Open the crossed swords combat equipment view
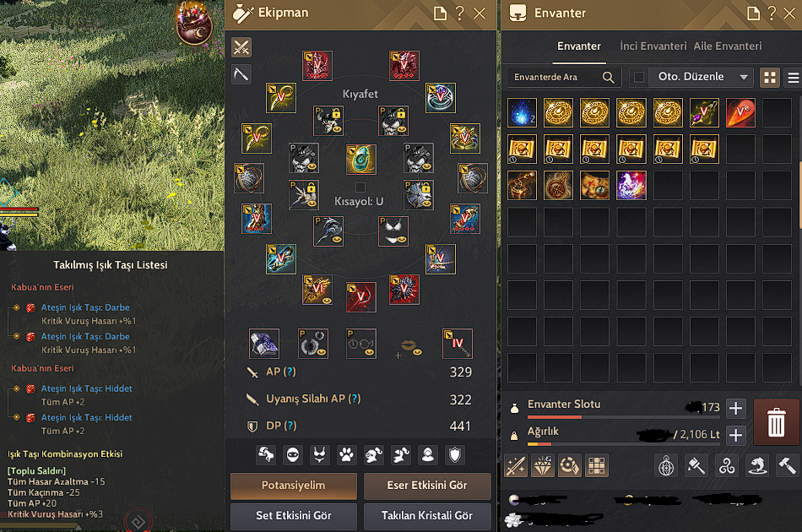This screenshot has width=802, height=532. tap(241, 47)
